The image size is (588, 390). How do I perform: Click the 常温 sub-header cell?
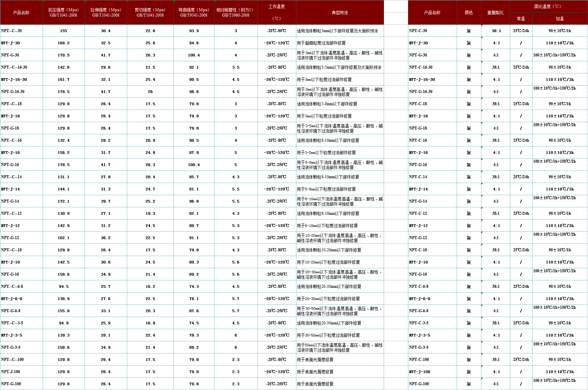[521, 19]
